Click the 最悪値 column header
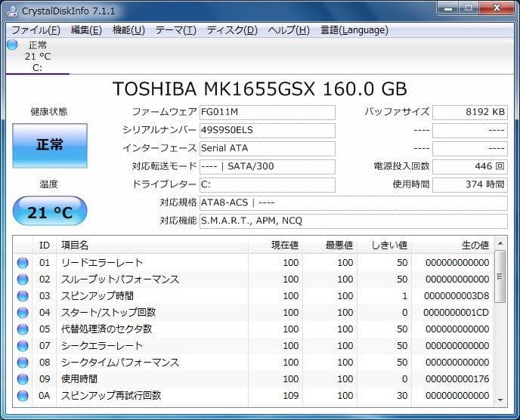The height and width of the screenshot is (420, 520). (x=330, y=246)
